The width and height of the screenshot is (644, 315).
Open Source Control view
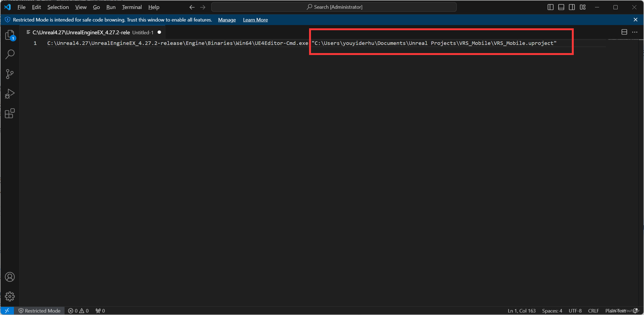tap(10, 74)
